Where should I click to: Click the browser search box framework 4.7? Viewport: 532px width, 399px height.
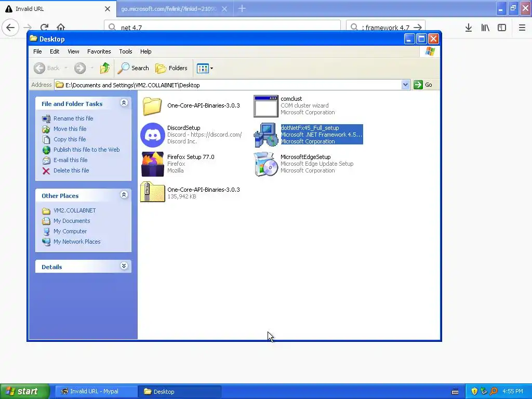click(385, 27)
